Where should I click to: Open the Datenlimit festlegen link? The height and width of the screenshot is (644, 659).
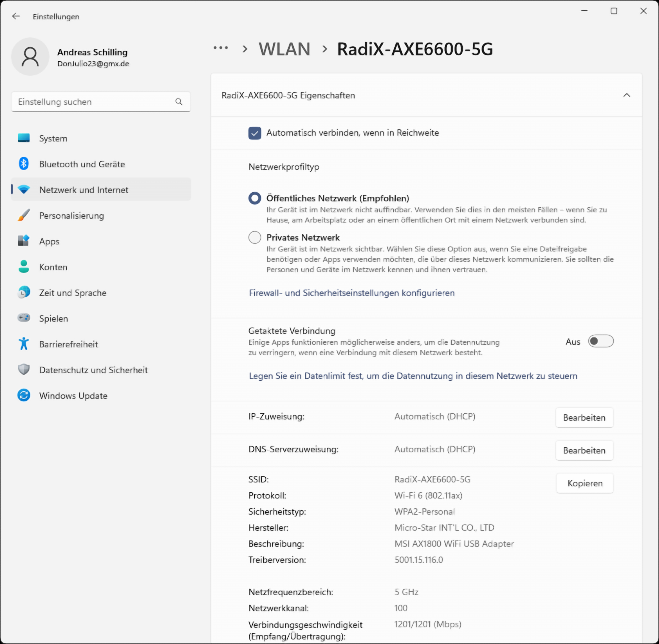point(413,376)
